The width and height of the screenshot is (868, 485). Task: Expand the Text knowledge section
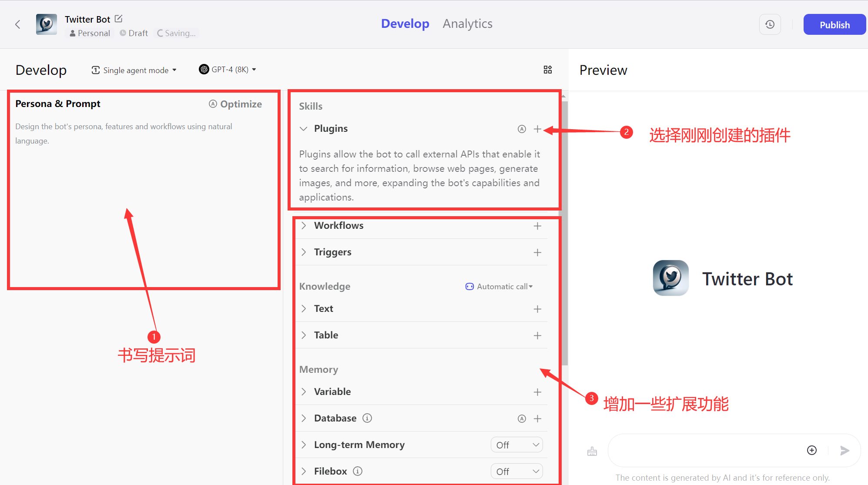(304, 308)
